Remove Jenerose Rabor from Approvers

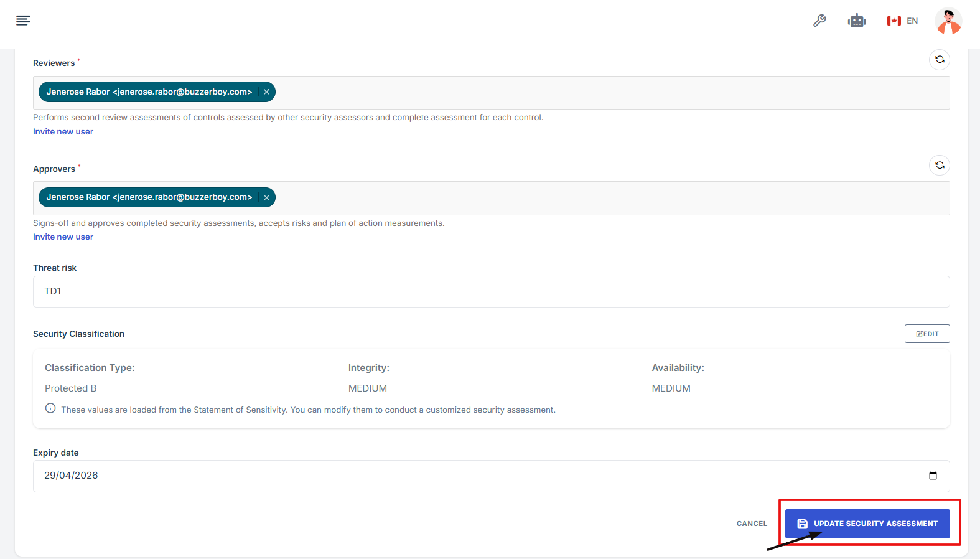point(266,197)
